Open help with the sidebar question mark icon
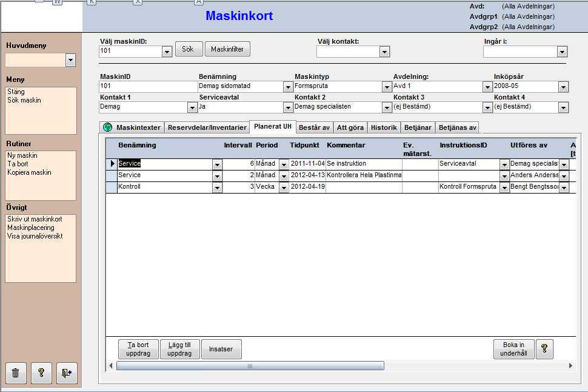The width and height of the screenshot is (588, 392). point(41,373)
